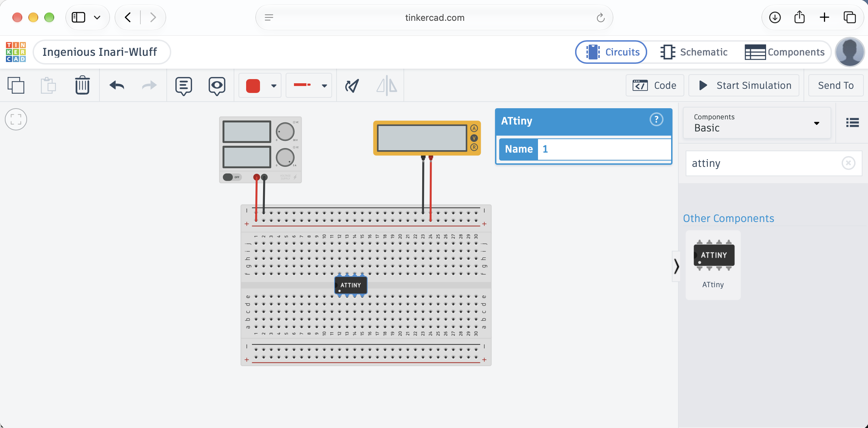
Task: Select multimeter Resistance mode R
Action: (474, 147)
